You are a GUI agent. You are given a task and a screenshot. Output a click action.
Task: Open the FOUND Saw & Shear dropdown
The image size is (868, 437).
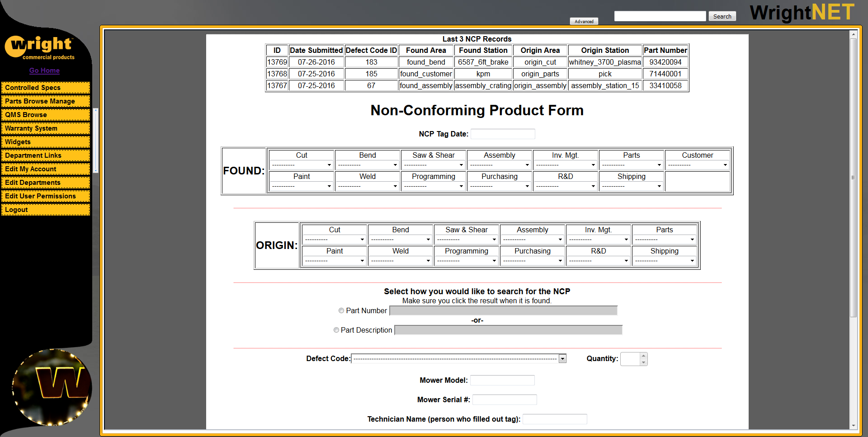[434, 165]
